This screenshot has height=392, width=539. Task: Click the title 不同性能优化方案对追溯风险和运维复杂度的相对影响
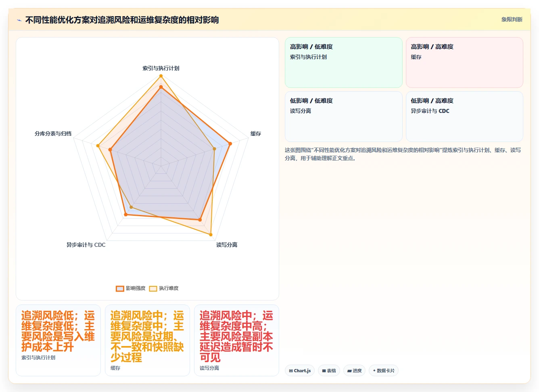(x=122, y=20)
